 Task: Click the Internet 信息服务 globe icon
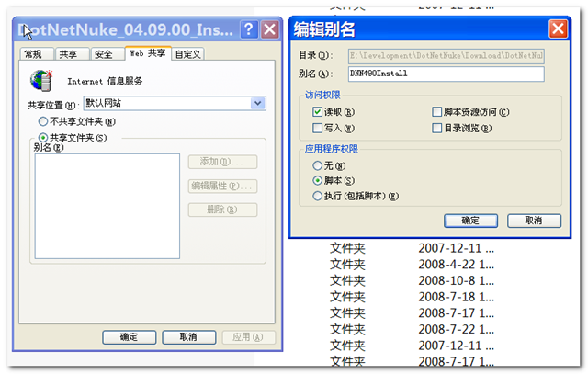point(41,80)
